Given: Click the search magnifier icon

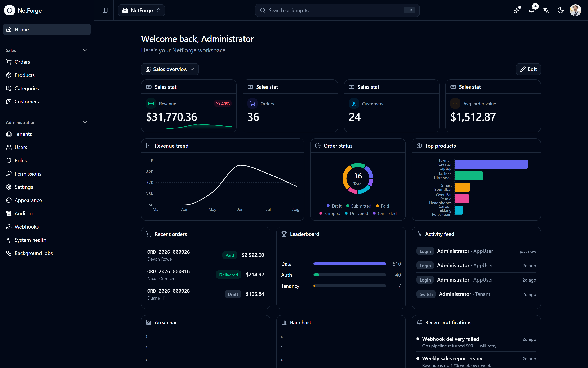Looking at the screenshot, I should 263,10.
